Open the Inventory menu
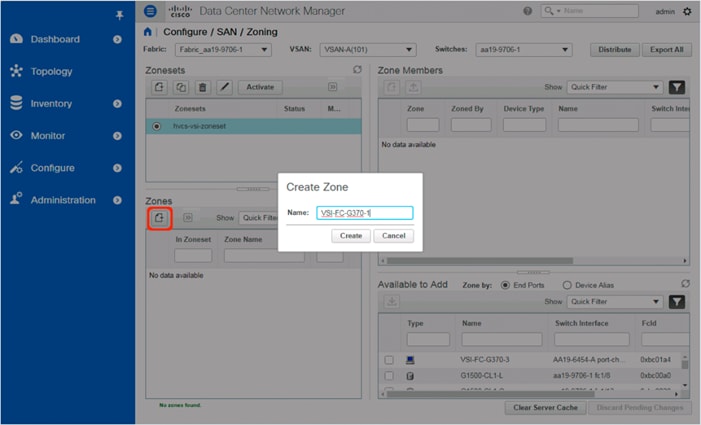 click(51, 104)
